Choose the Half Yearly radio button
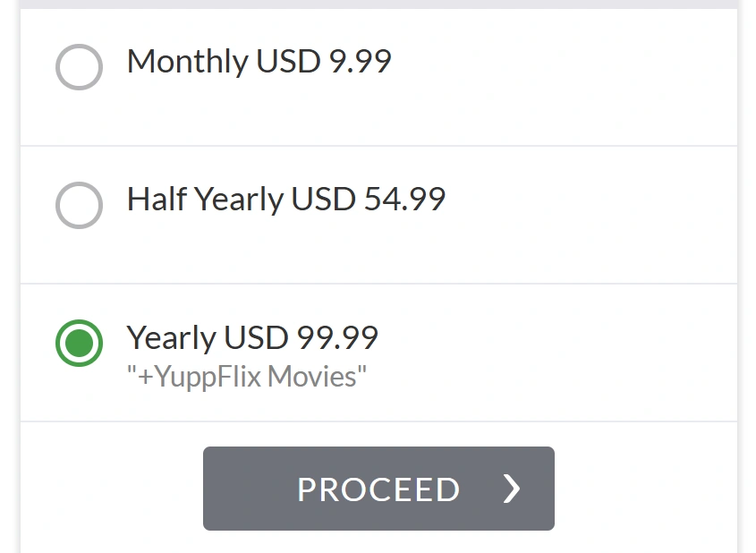This screenshot has width=756, height=553. point(79,206)
